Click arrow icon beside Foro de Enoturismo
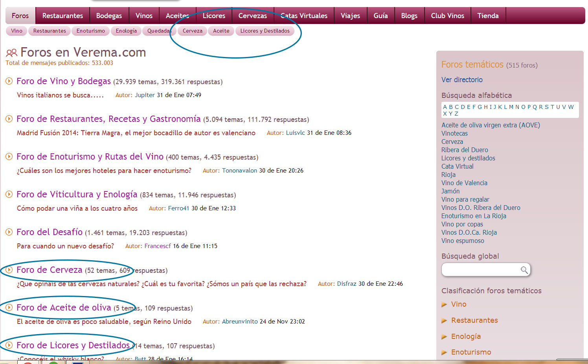The image size is (588, 364). [9, 157]
